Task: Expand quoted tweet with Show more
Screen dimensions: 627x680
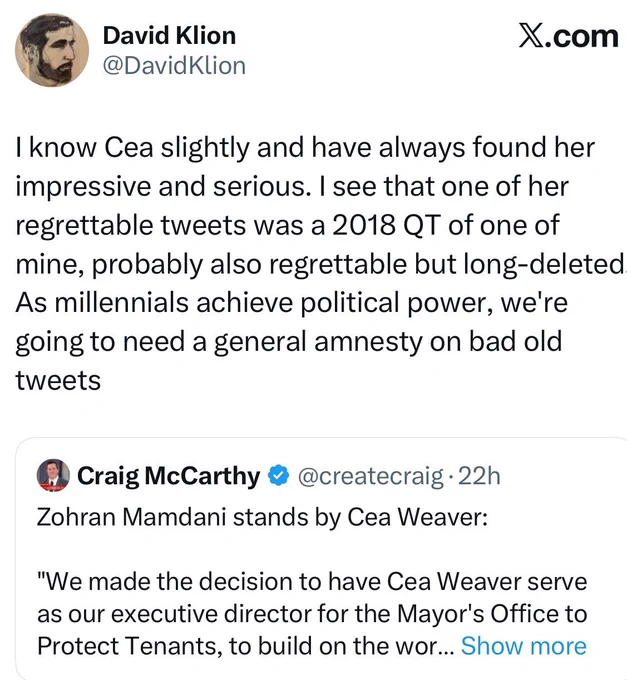Action: click(523, 646)
